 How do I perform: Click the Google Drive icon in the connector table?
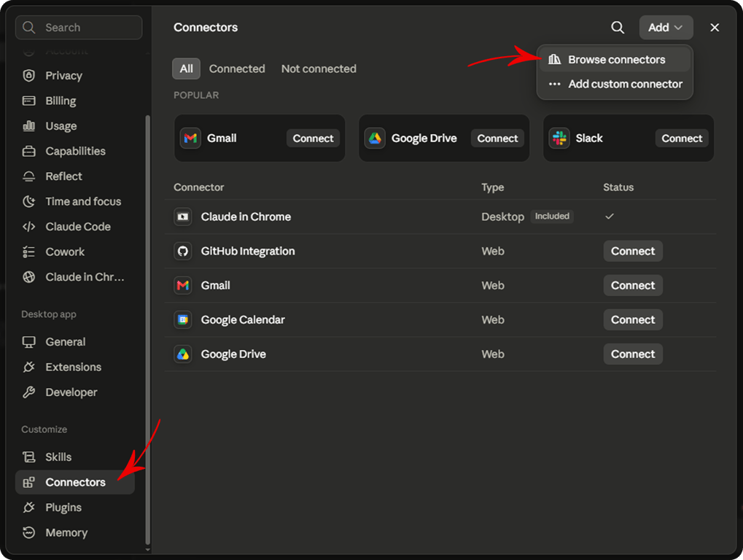coord(183,354)
